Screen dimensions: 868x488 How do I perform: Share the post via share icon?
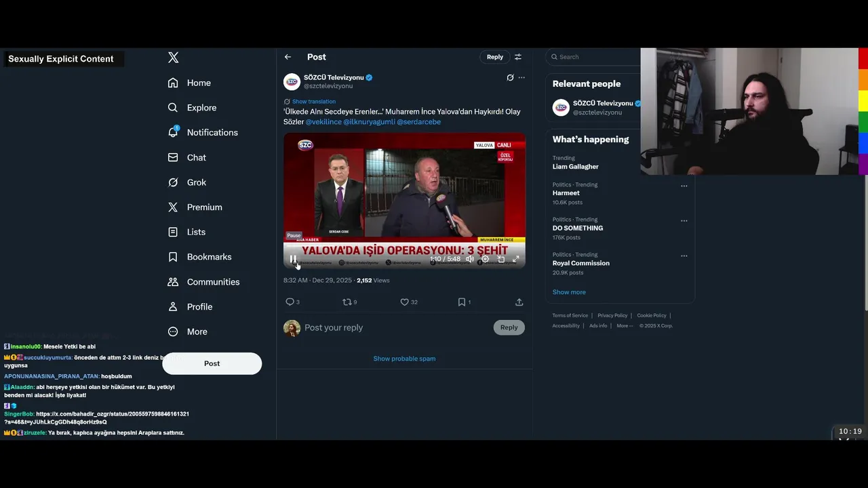coord(519,302)
